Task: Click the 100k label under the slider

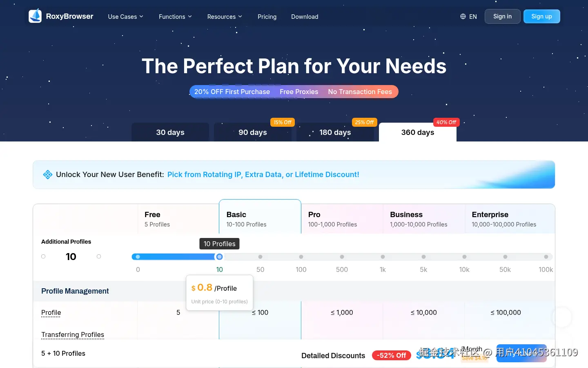Action: pyautogui.click(x=546, y=269)
